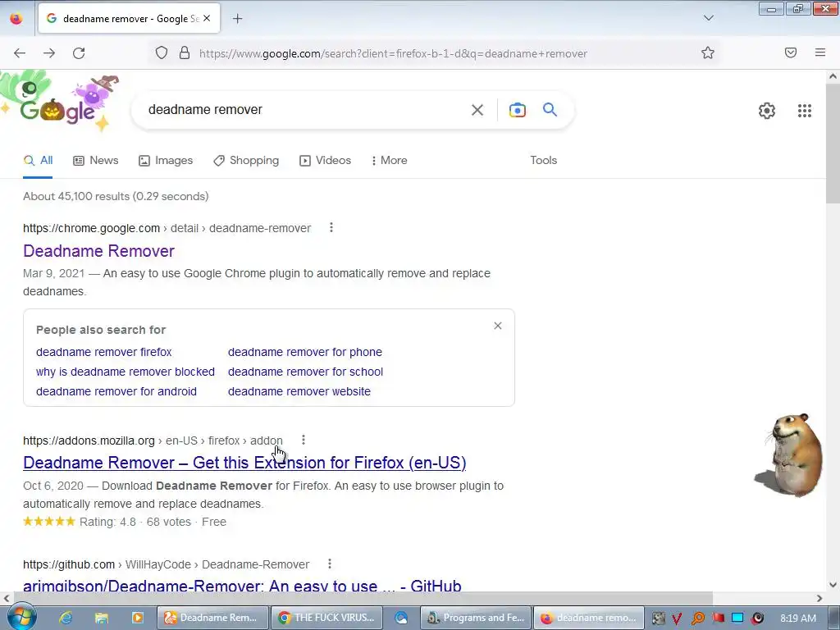
Task: Open the Deadname Remover Chrome store result
Action: (x=99, y=251)
